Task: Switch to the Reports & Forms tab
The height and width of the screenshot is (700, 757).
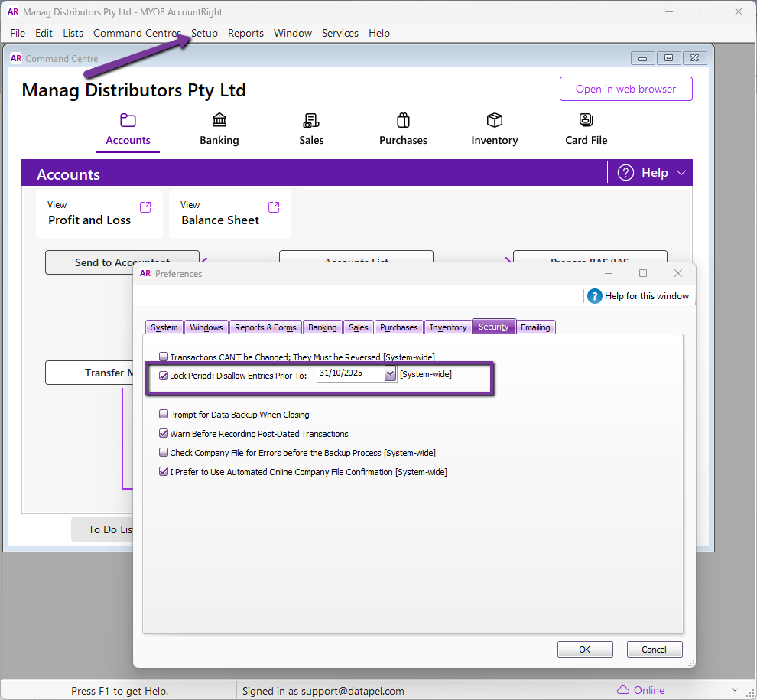Action: tap(265, 327)
